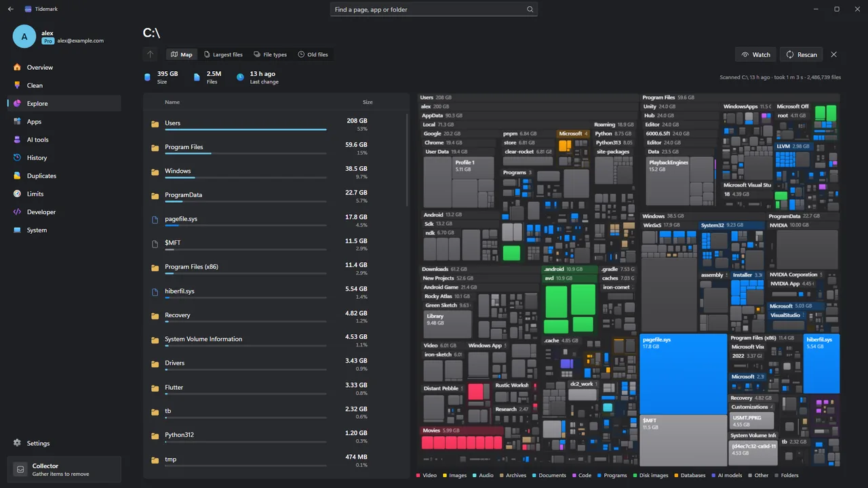Select the Explore sidebar icon
This screenshot has height=488, width=868.
tap(18, 104)
